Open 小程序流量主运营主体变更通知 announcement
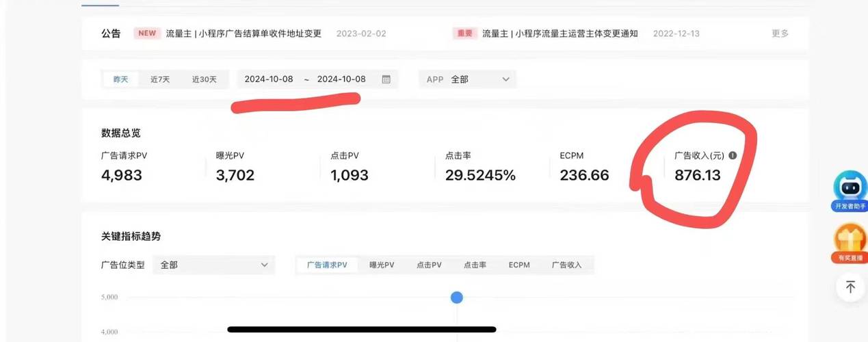 [560, 33]
